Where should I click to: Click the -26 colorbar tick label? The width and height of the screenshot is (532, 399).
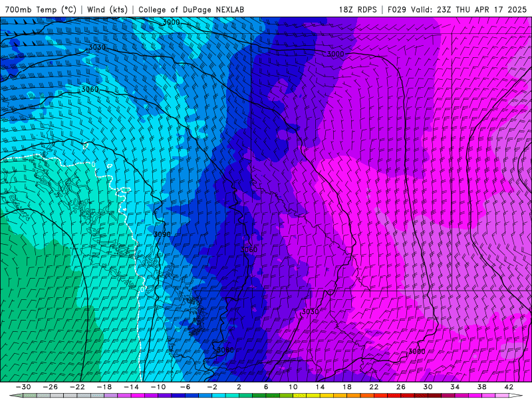tap(51, 387)
